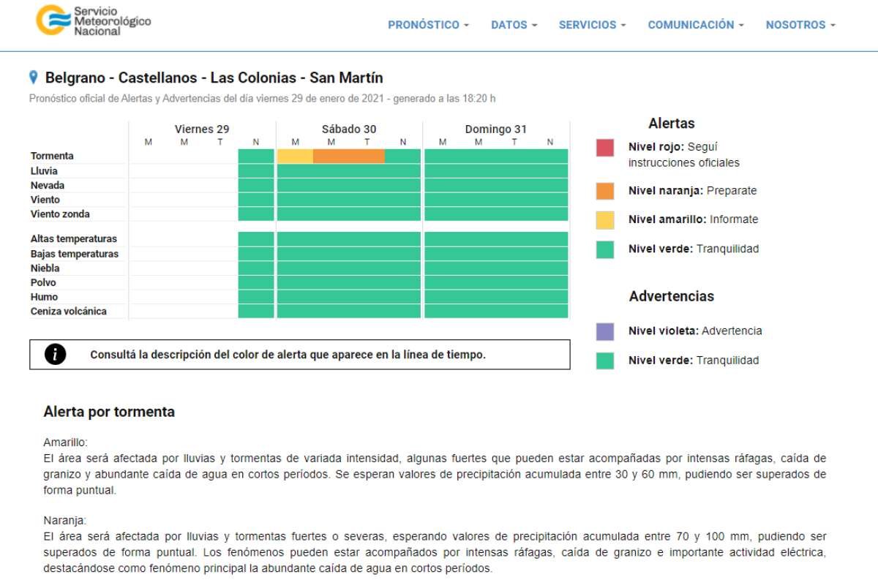
Task: Click the black info circle icon
Action: coord(55,355)
